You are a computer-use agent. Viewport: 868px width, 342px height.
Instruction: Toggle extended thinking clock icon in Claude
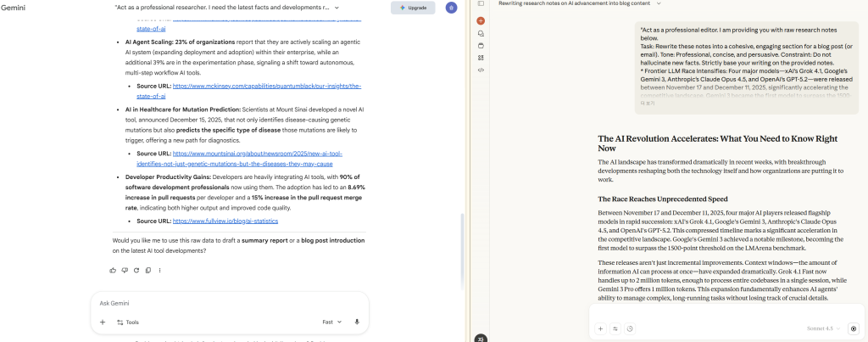tap(629, 328)
